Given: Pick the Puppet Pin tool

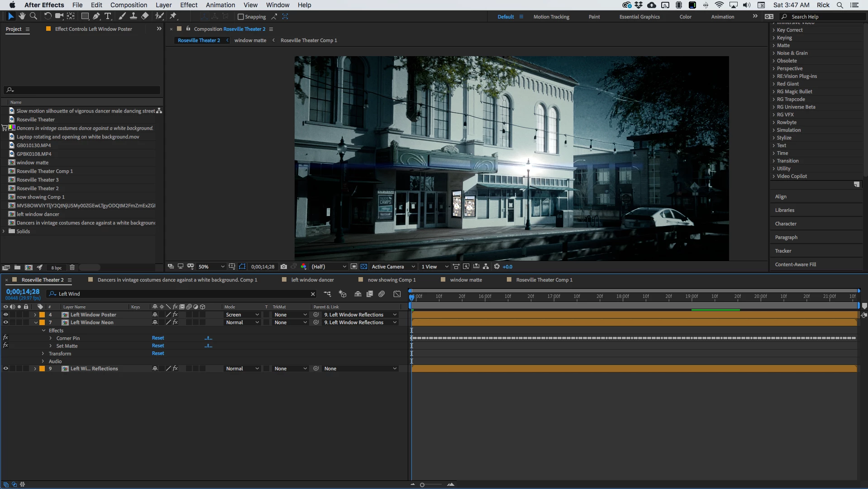Looking at the screenshot, I should coord(173,16).
